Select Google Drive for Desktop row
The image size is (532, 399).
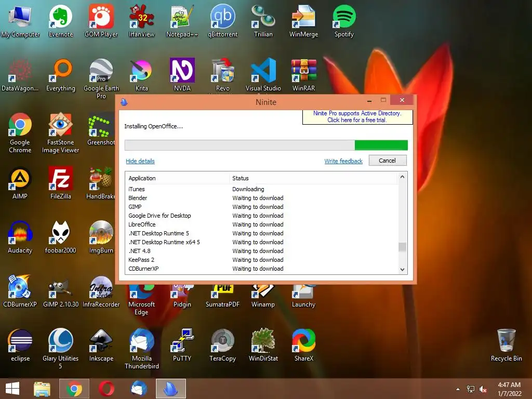262,216
